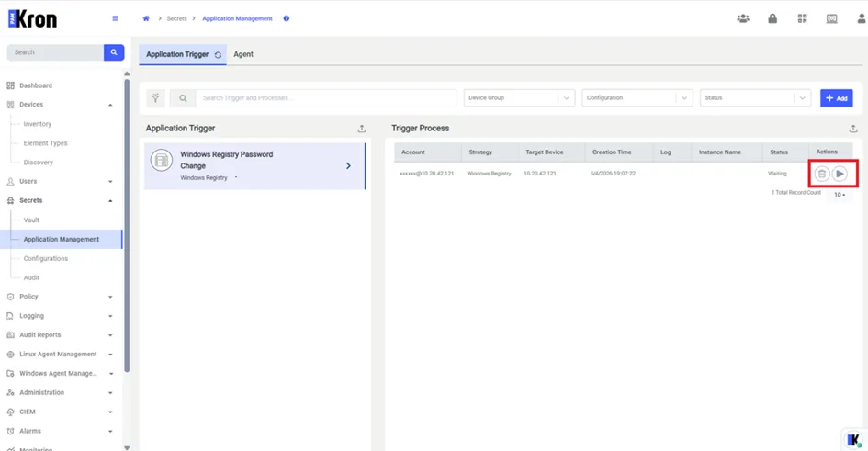Open the Status filter dropdown
The width and height of the screenshot is (868, 451).
tap(755, 98)
